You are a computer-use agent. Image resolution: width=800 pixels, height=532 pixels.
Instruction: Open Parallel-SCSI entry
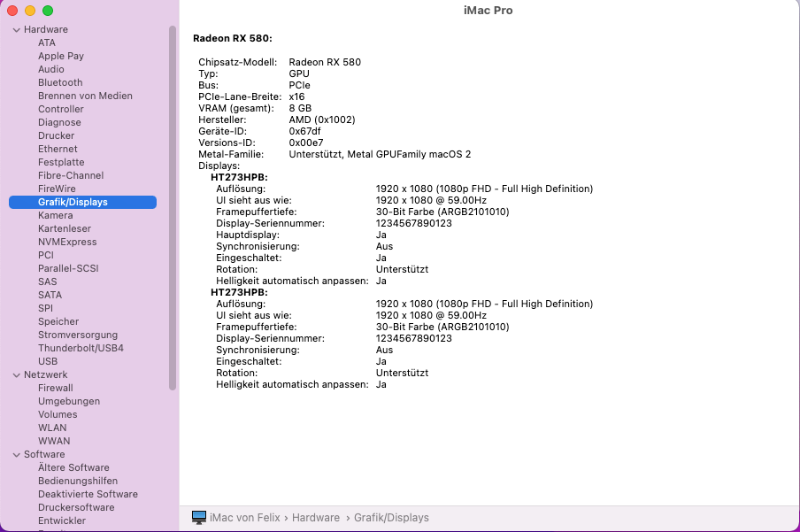point(68,268)
